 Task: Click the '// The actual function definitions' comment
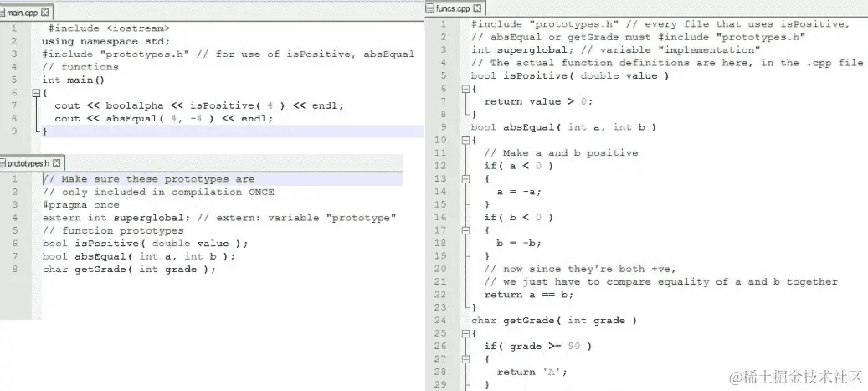tap(667, 63)
